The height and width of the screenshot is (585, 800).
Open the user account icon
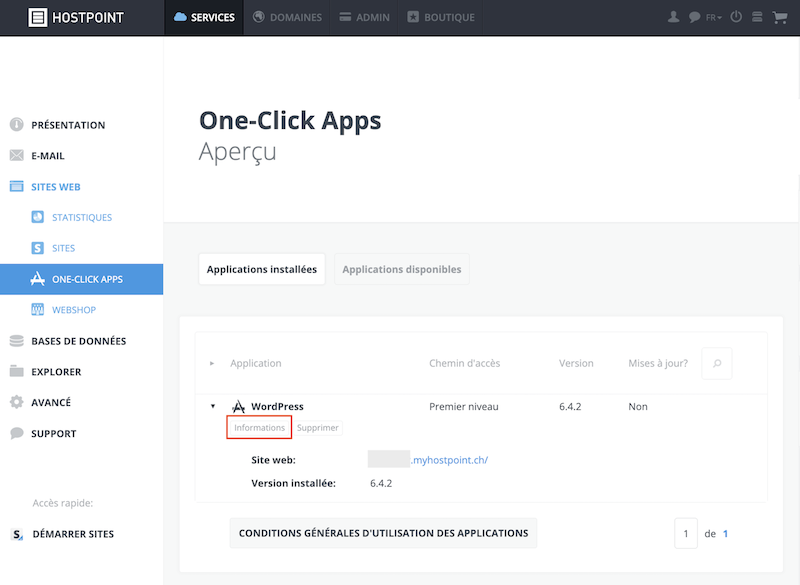673,17
